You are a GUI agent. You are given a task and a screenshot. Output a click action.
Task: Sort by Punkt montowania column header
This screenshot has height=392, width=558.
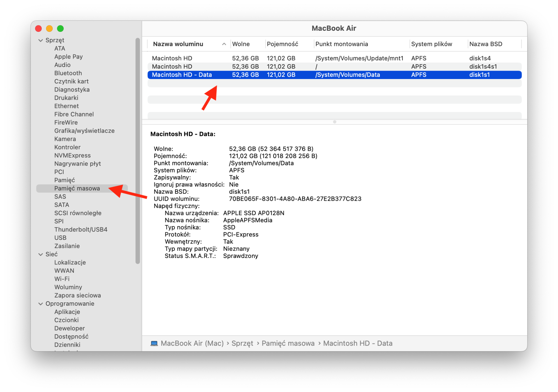pyautogui.click(x=362, y=44)
